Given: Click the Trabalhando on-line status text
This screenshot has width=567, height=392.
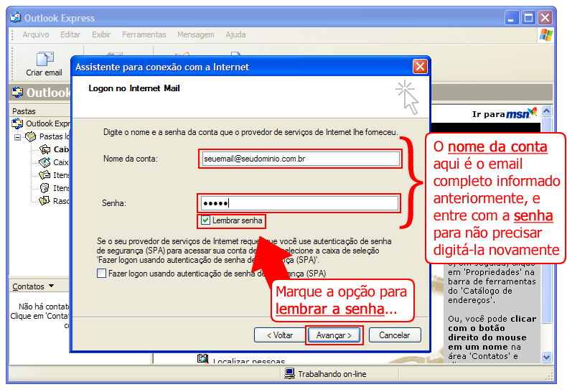Looking at the screenshot, I should [x=332, y=374].
